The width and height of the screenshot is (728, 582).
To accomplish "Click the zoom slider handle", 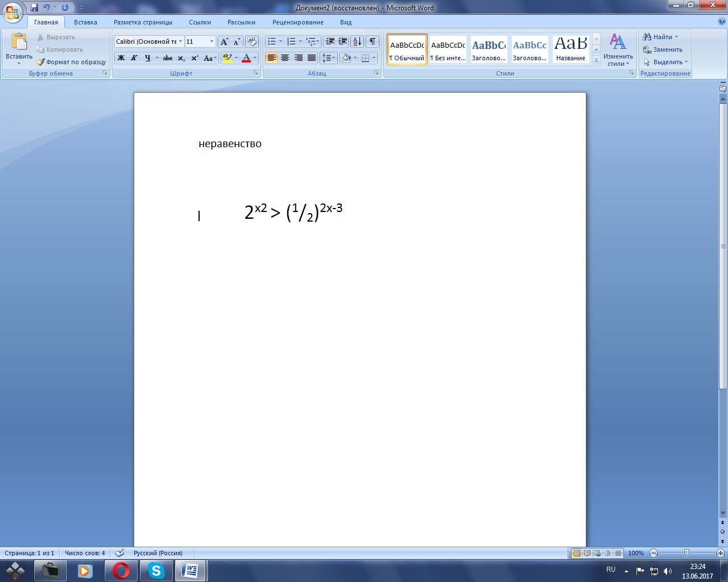I will click(x=686, y=553).
